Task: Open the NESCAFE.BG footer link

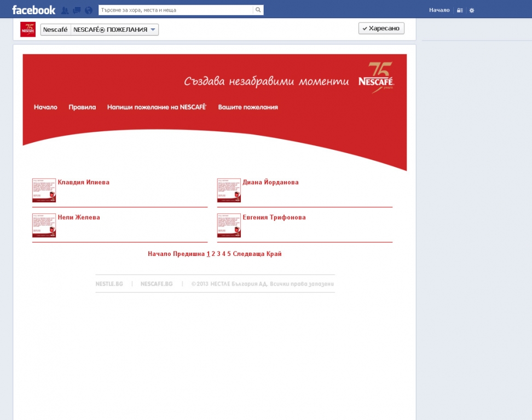Action: coord(157,284)
